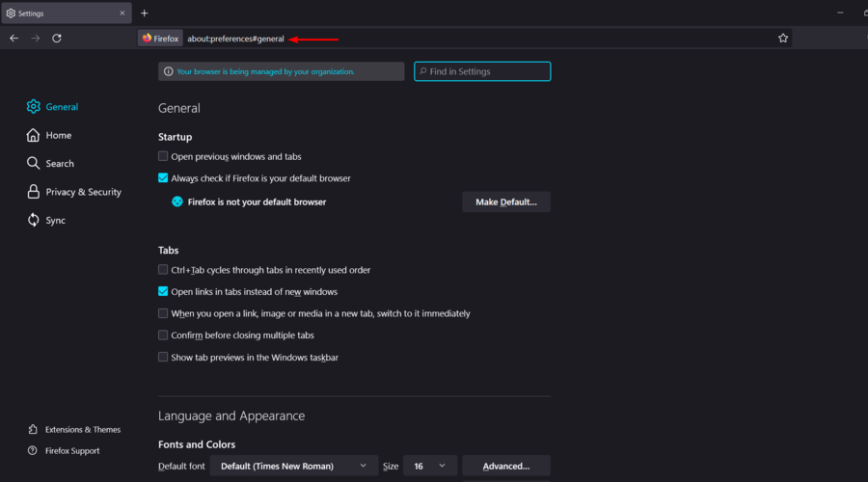The image size is (868, 482).
Task: Click the Find in Settings search field
Action: click(482, 71)
